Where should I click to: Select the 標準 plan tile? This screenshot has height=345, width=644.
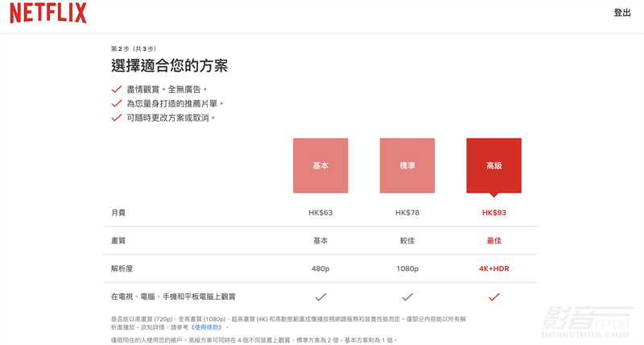[x=407, y=165]
